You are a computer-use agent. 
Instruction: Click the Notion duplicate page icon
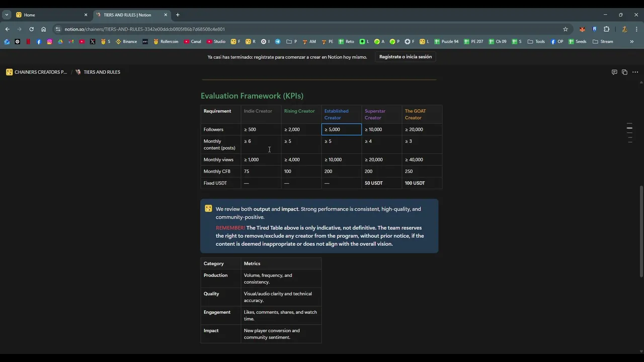pyautogui.click(x=624, y=72)
